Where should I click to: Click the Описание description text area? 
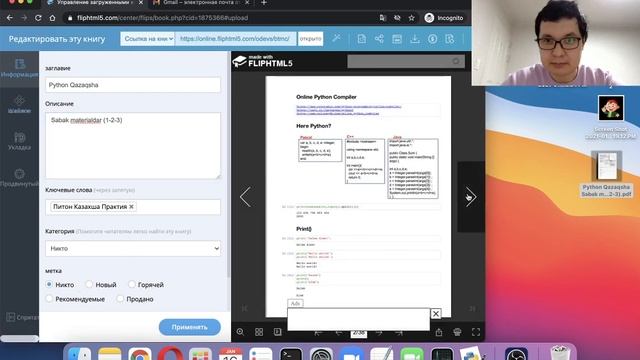(x=133, y=146)
